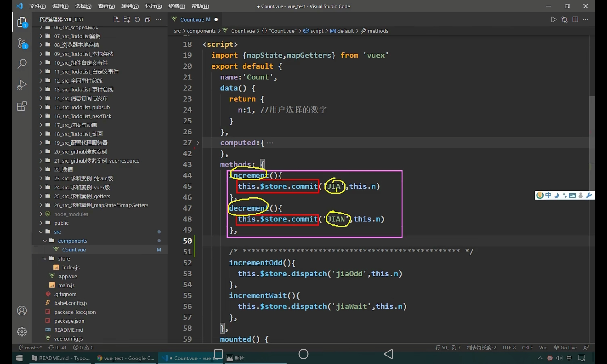Expand the folded computed block
Viewport: 607px width, 364px height.
(198, 143)
